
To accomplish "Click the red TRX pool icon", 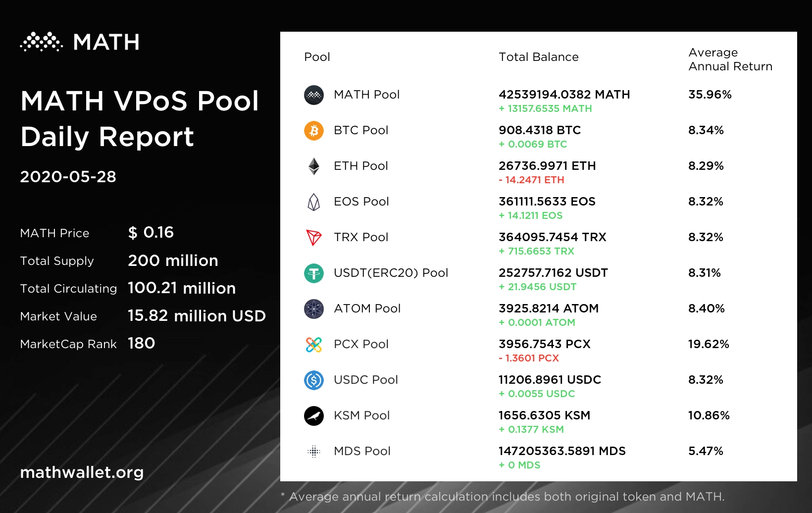I will (314, 238).
